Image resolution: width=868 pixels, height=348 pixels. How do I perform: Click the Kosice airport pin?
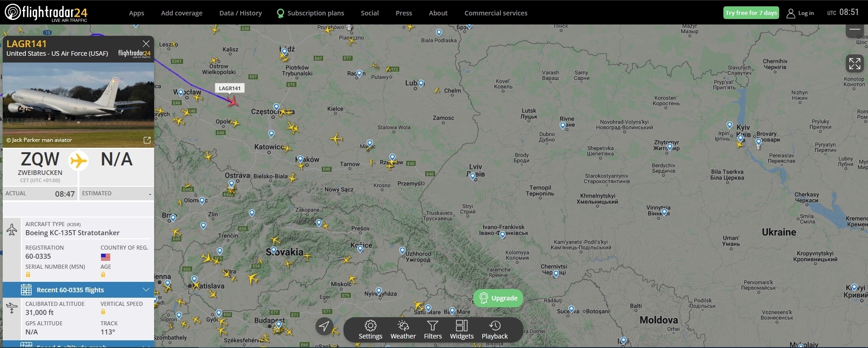pos(360,248)
